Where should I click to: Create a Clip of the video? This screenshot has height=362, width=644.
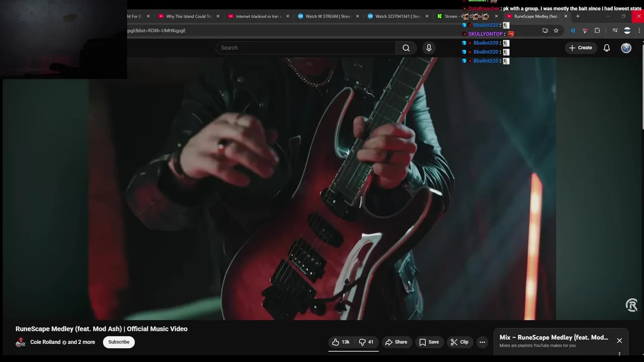459,342
